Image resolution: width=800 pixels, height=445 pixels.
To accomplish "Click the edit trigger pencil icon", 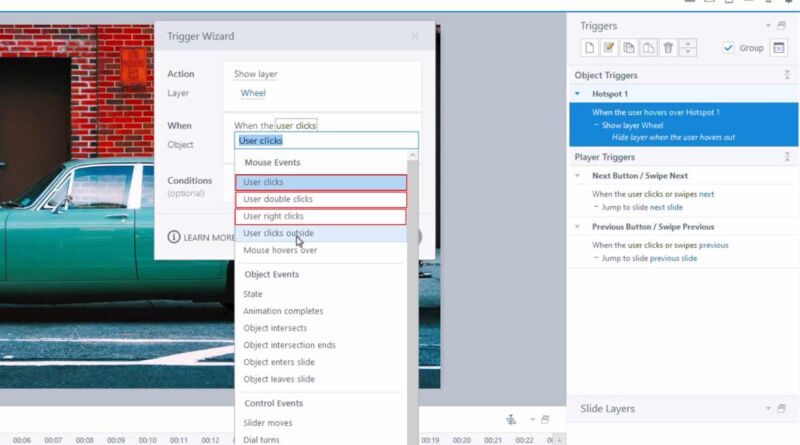I will coord(609,48).
